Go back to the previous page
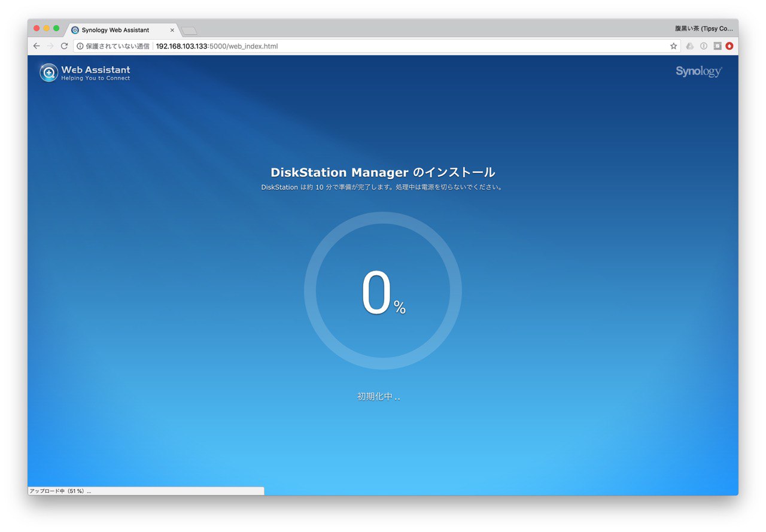This screenshot has height=532, width=766. (37, 46)
